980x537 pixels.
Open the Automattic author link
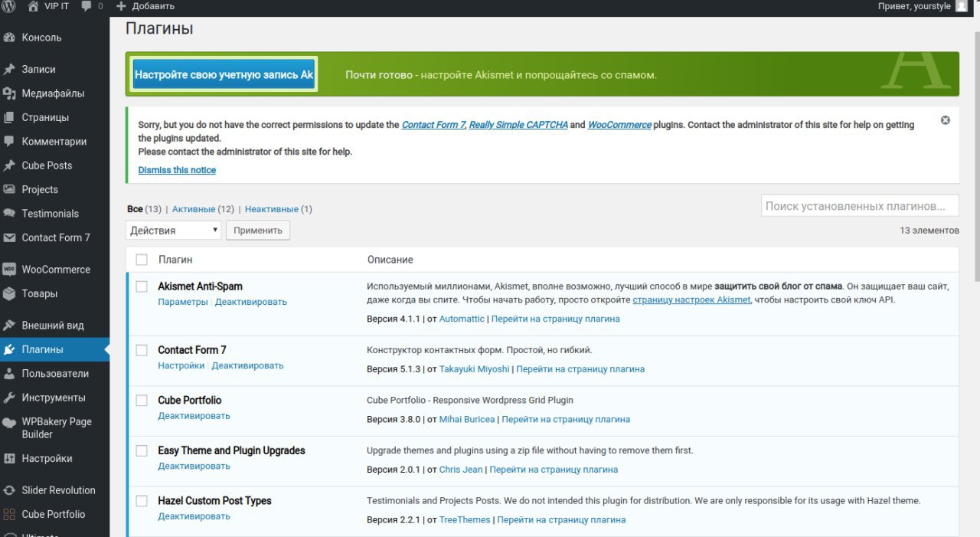point(462,319)
